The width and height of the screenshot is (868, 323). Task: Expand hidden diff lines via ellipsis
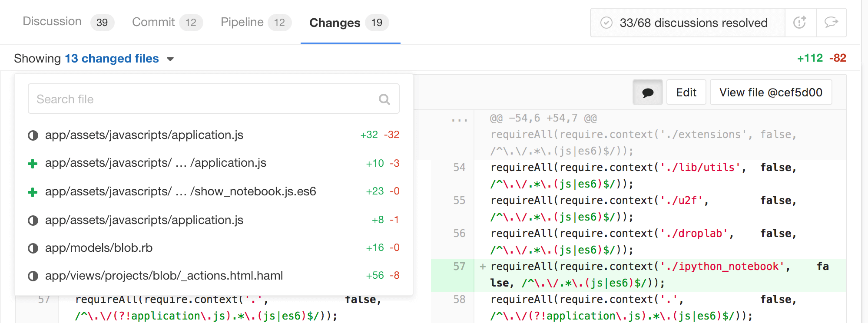point(459,119)
